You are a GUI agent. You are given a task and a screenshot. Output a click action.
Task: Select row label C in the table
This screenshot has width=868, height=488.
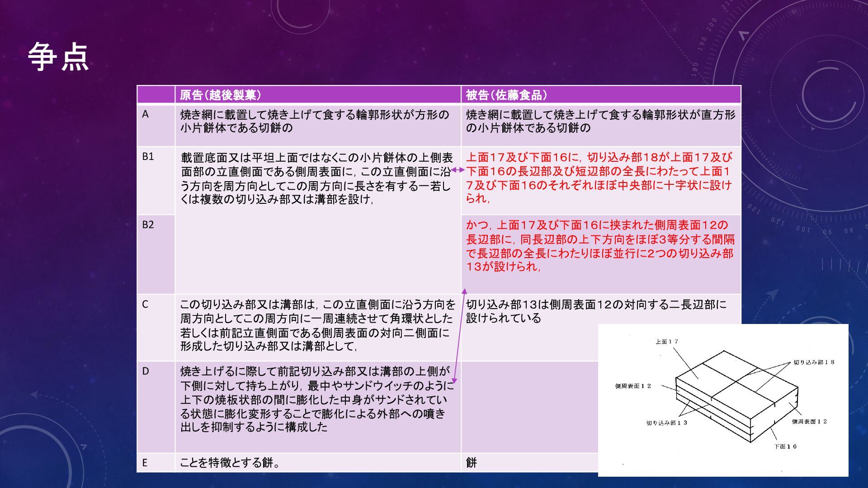(145, 304)
